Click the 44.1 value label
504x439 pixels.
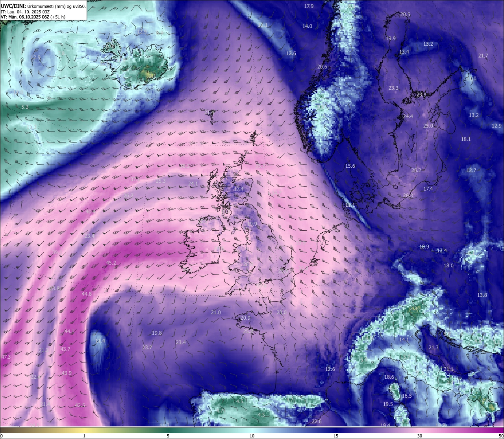(x=69, y=332)
